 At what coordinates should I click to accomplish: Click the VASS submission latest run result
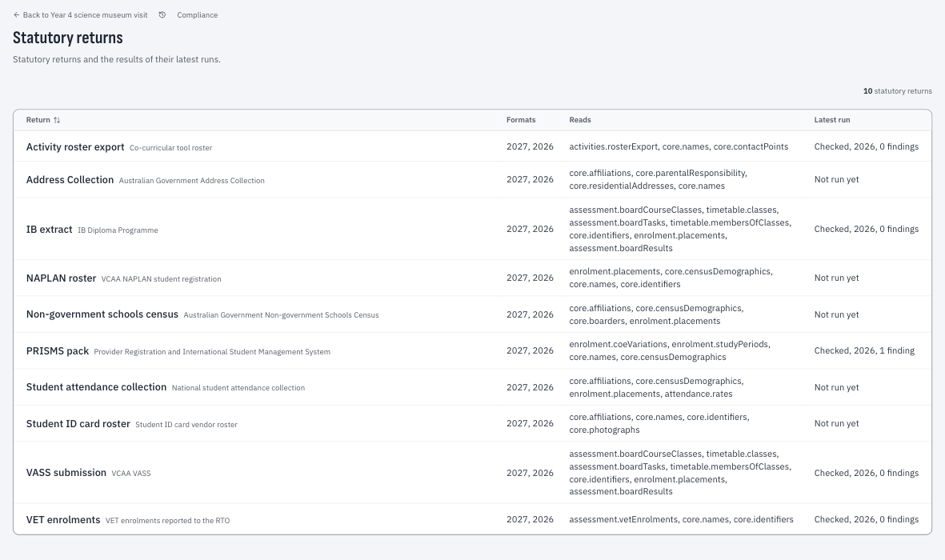[867, 473]
